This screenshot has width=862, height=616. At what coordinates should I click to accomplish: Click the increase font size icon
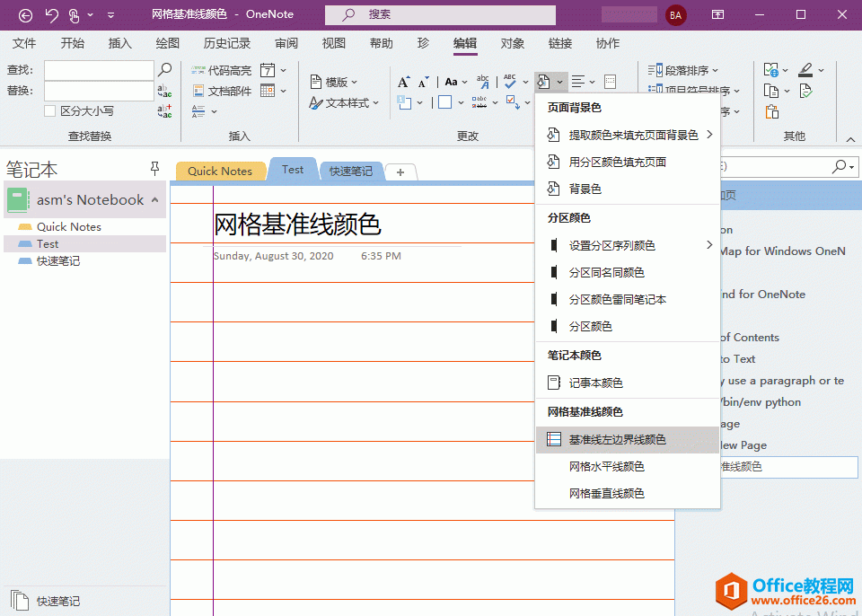(403, 80)
